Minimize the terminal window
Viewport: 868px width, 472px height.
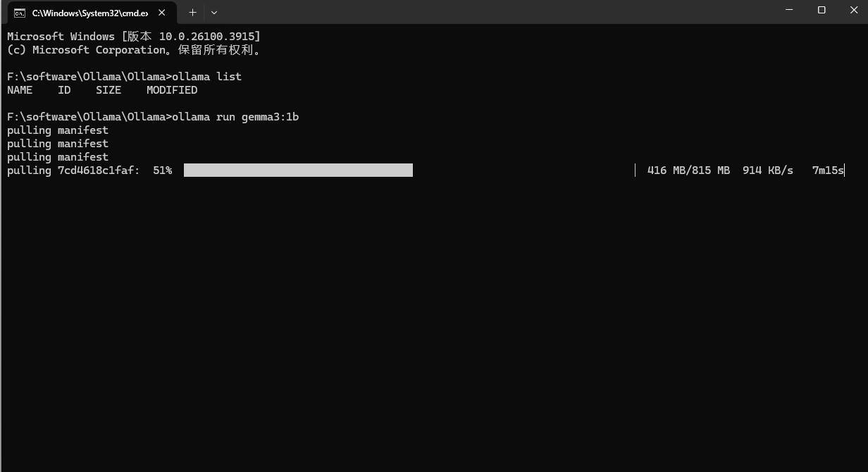789,10
